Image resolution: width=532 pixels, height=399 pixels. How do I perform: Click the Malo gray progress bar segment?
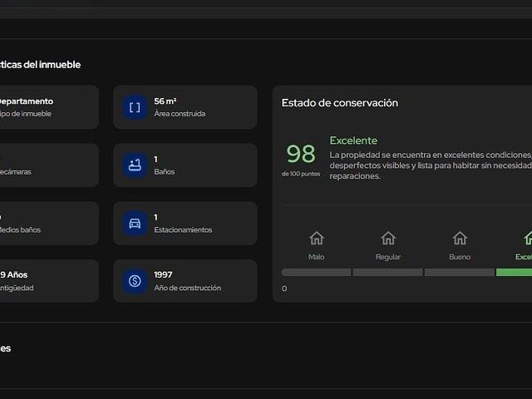click(316, 272)
